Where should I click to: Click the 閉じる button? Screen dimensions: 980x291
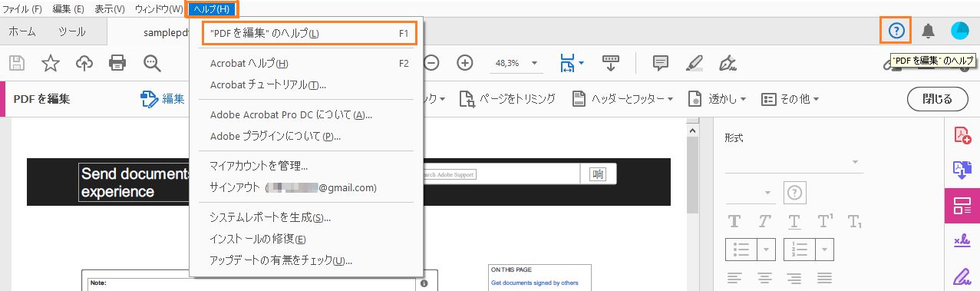pyautogui.click(x=937, y=99)
